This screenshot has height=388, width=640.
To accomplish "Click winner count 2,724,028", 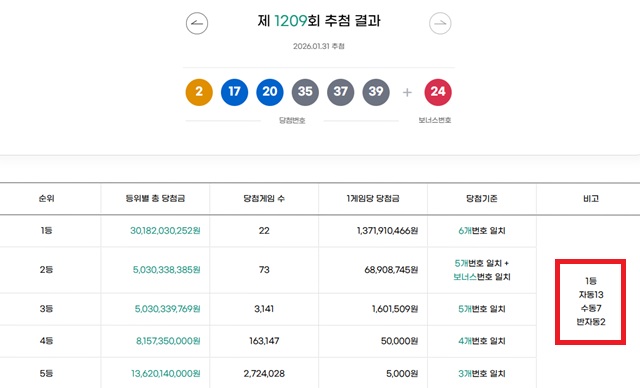I will [x=264, y=373].
